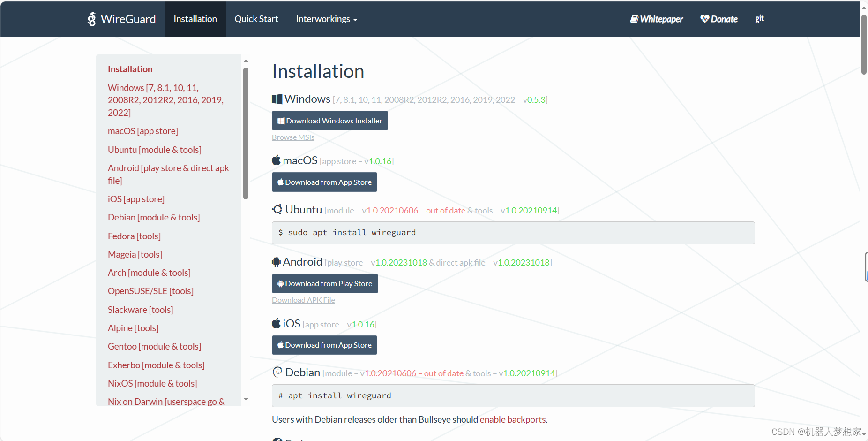Open the Quick Start nav tab
The width and height of the screenshot is (868, 441).
pos(256,19)
